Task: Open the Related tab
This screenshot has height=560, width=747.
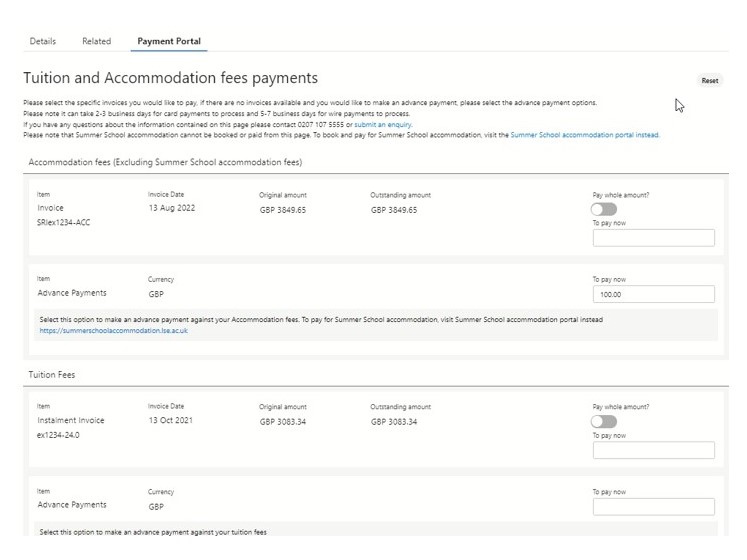Action: [96, 41]
